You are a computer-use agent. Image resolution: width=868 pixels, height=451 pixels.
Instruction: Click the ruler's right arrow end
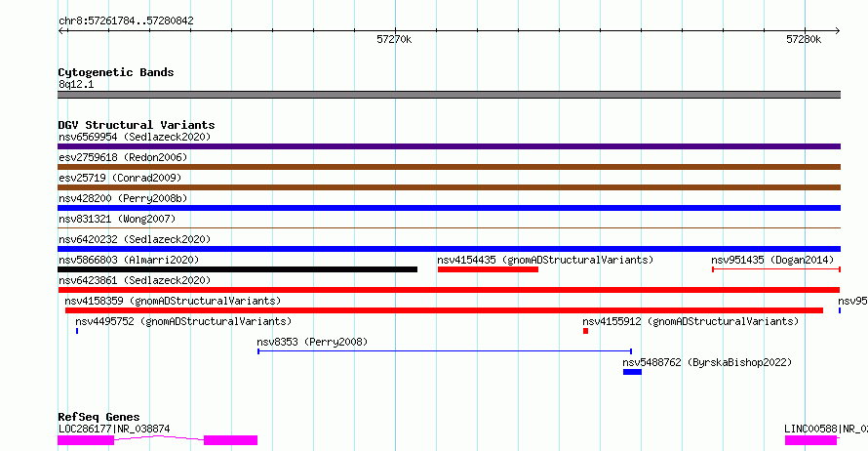click(837, 31)
